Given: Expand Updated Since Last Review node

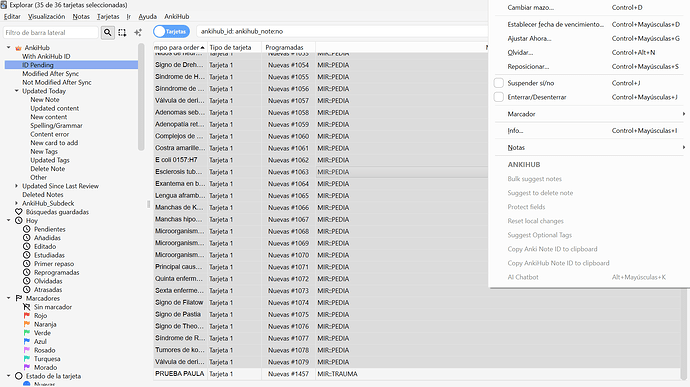Looking at the screenshot, I should click(x=17, y=186).
